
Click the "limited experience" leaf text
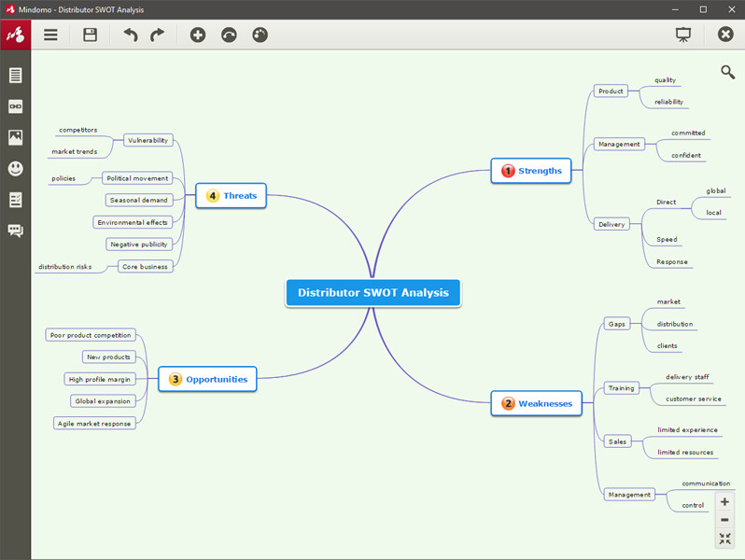(687, 430)
